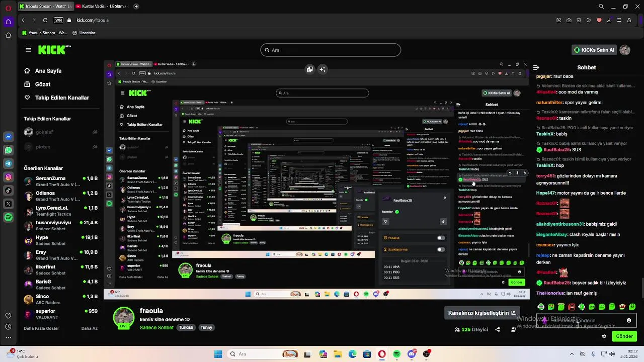Open the superior VALORANT channel
The image size is (644, 362).
pos(60,314)
